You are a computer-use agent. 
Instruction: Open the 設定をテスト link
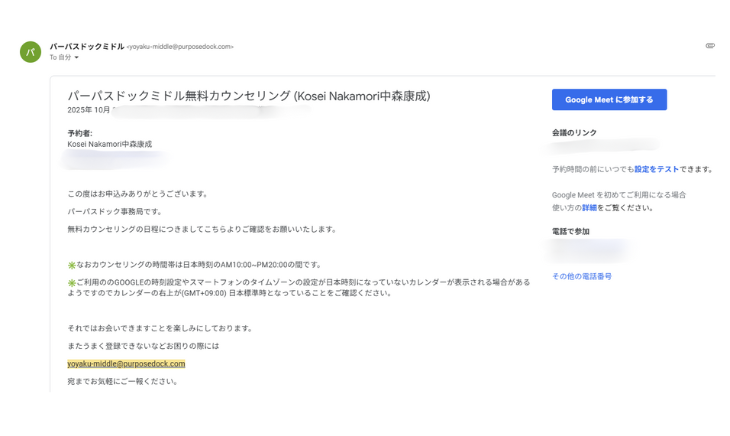(x=656, y=169)
